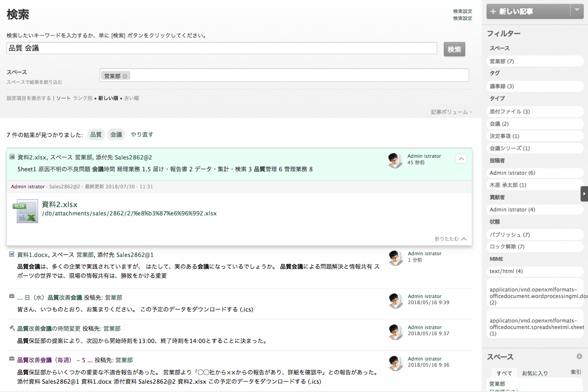The height and width of the screenshot is (392, 588).
Task: Open the dropdown arrow next to 新しい記事
Action: point(577,11)
